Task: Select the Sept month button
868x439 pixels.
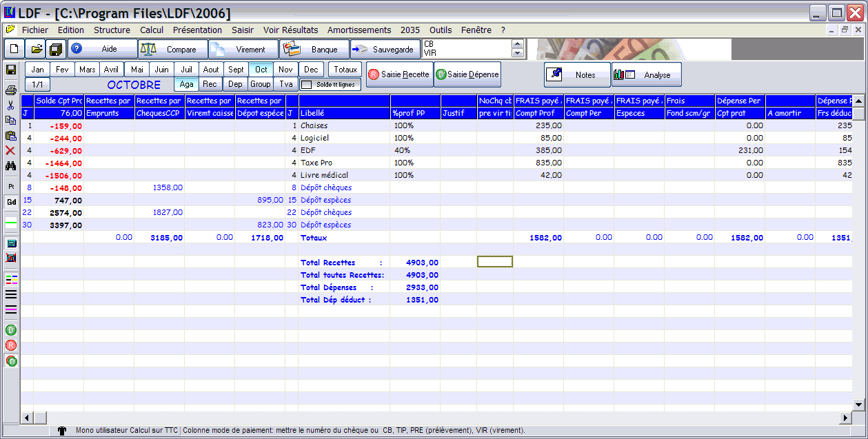Action: pyautogui.click(x=236, y=70)
